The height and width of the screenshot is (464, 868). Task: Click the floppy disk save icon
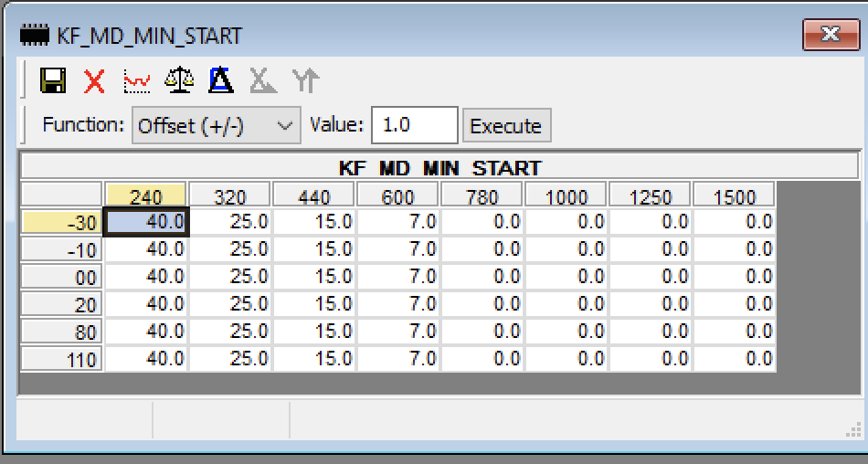pos(53,81)
